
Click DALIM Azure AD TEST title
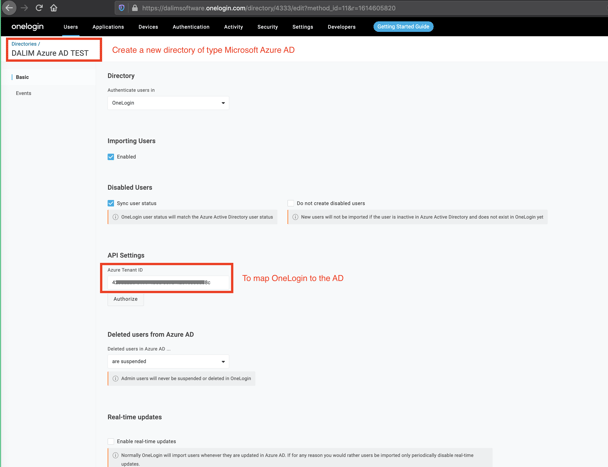[x=50, y=53]
